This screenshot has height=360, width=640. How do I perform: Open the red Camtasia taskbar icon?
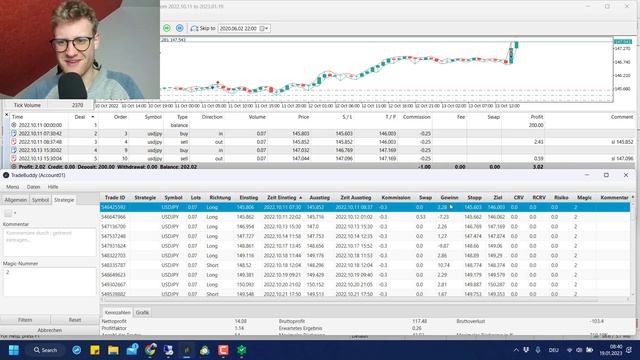pos(223,350)
